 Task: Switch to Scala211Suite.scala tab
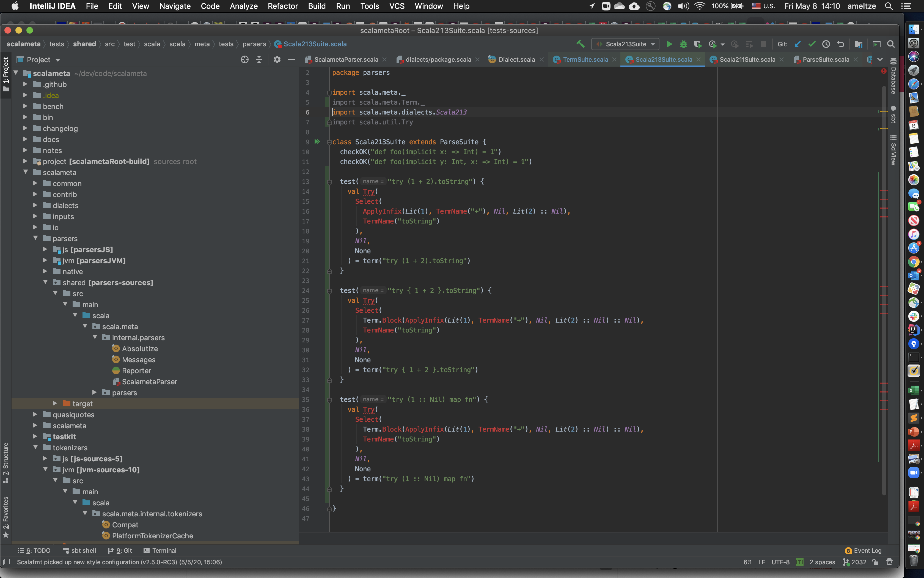pyautogui.click(x=747, y=59)
